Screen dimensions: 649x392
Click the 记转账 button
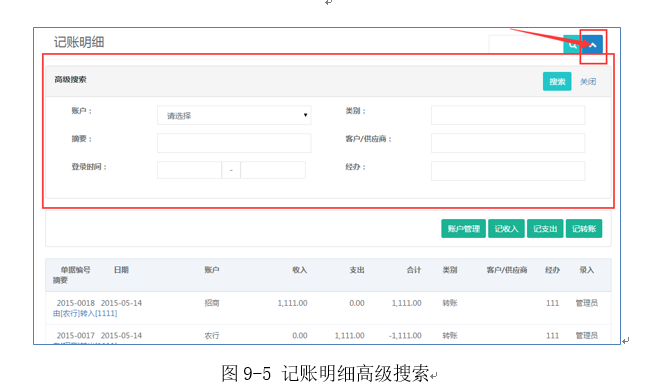[584, 228]
